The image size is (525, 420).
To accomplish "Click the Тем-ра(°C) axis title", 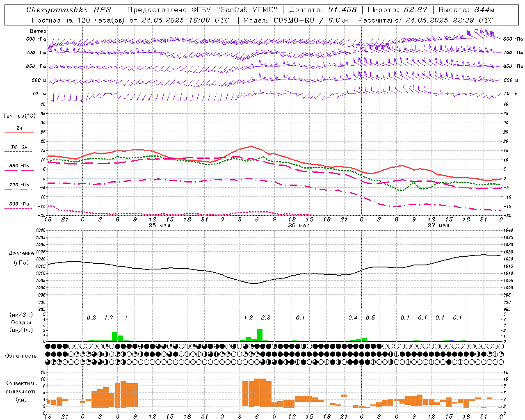I will pos(19,116).
